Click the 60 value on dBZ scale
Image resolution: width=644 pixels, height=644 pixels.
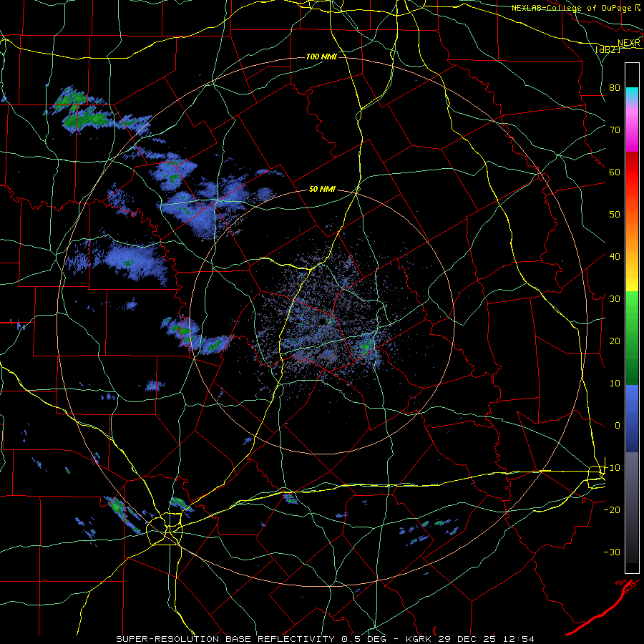(x=615, y=172)
